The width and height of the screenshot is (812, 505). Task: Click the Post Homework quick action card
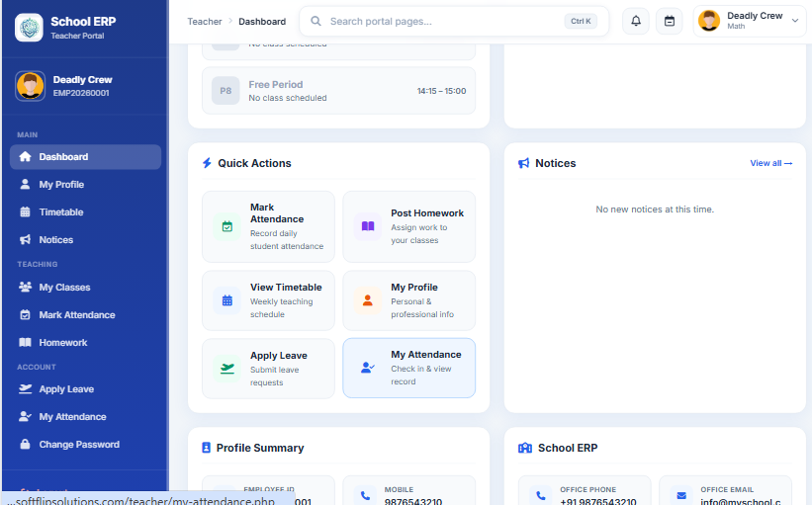click(x=409, y=226)
